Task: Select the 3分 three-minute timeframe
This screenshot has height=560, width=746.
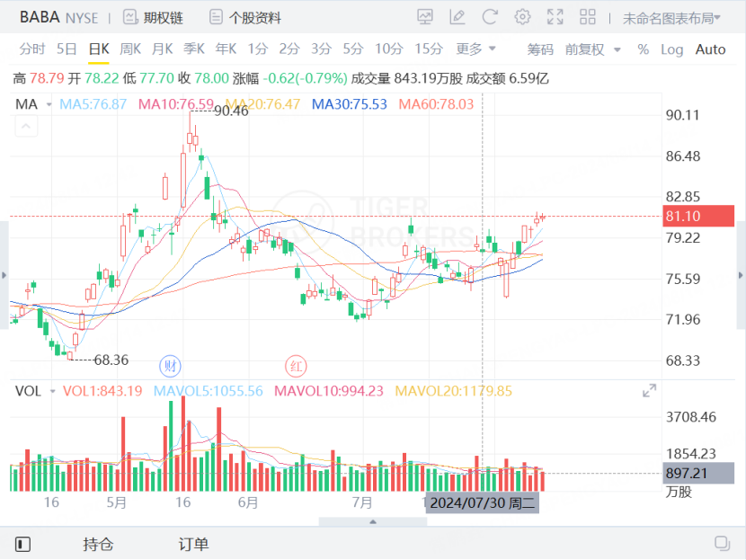Action: click(321, 49)
